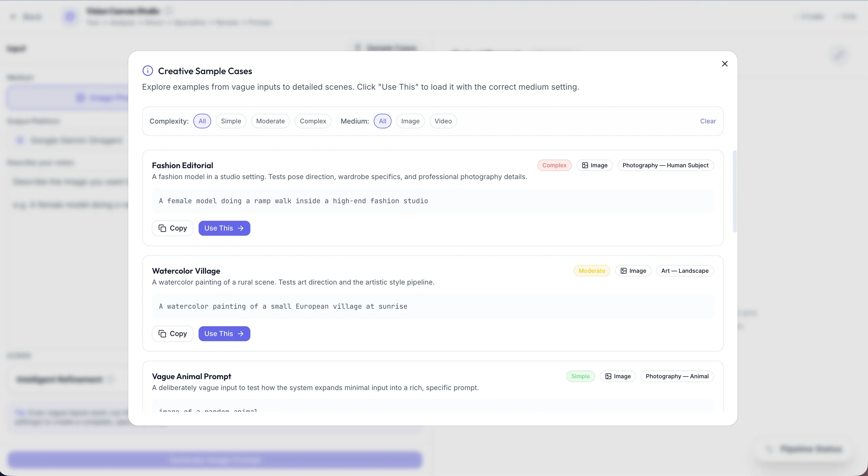Close the Creative Sample Cases dialog
Viewport: 868px width, 476px height.
724,64
